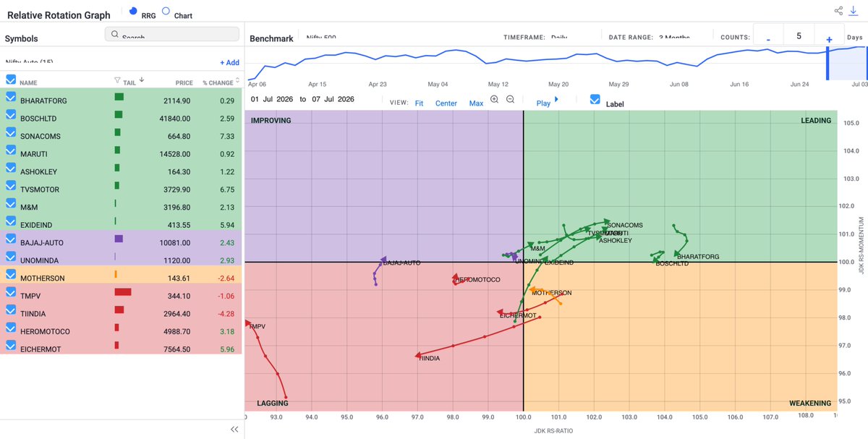Viewport: 868px width, 439px height.
Task: Click the HEROMOTOCO label on the graph
Action: [477, 280]
